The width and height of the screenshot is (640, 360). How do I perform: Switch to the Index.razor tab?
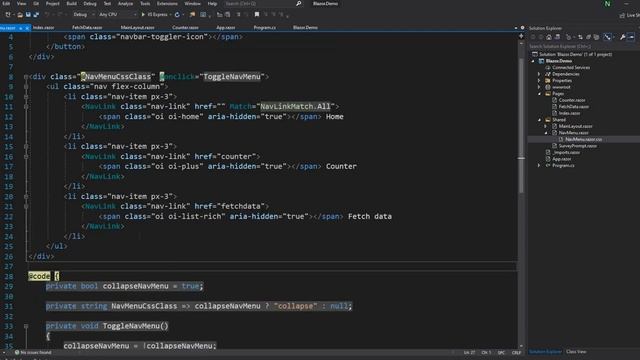(x=44, y=28)
